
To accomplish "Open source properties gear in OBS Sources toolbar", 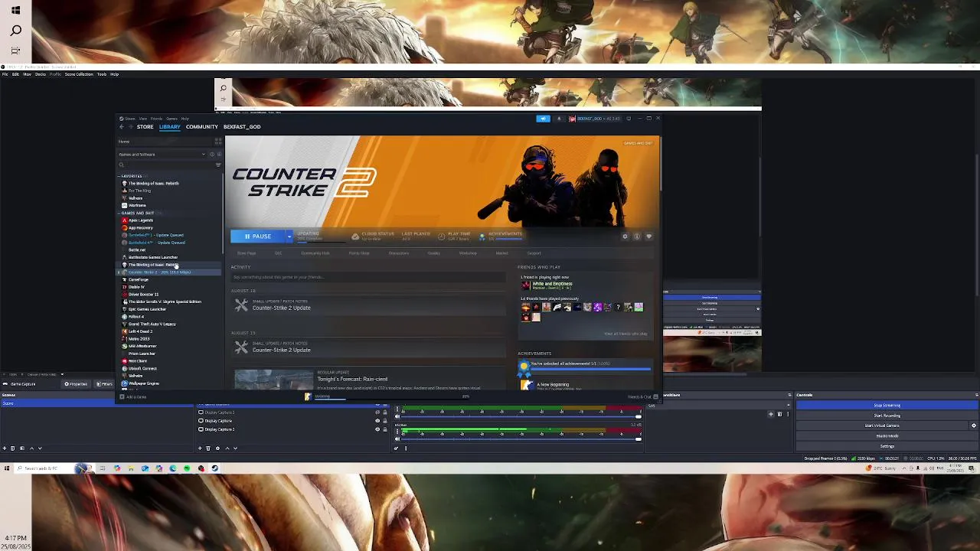I will [217, 448].
